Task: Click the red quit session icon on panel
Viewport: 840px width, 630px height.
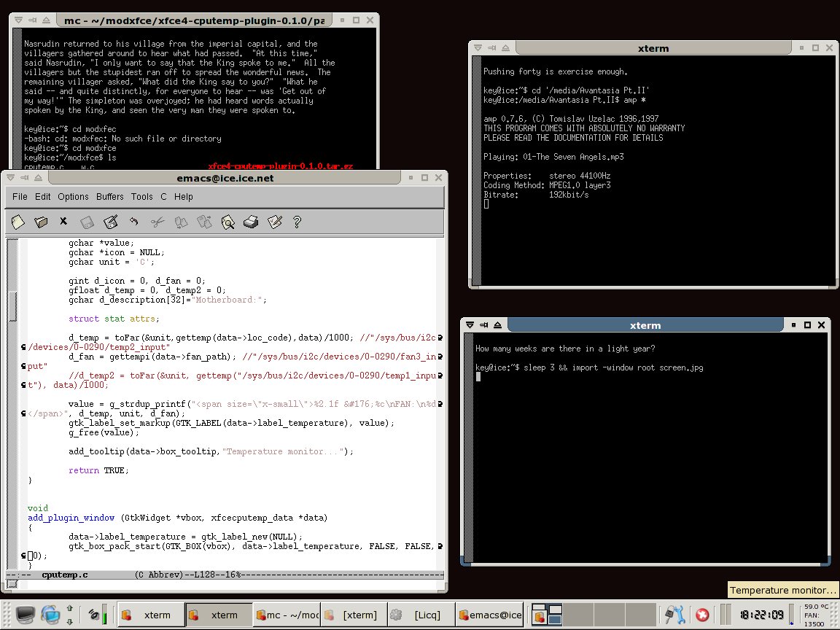Action: coord(702,615)
